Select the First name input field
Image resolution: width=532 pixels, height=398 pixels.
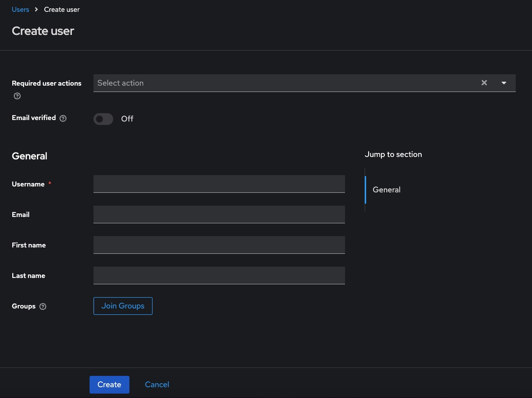[x=219, y=245]
